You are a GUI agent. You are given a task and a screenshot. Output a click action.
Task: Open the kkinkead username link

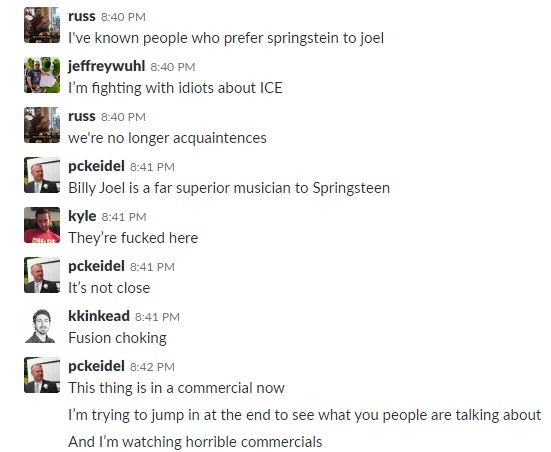(x=99, y=316)
